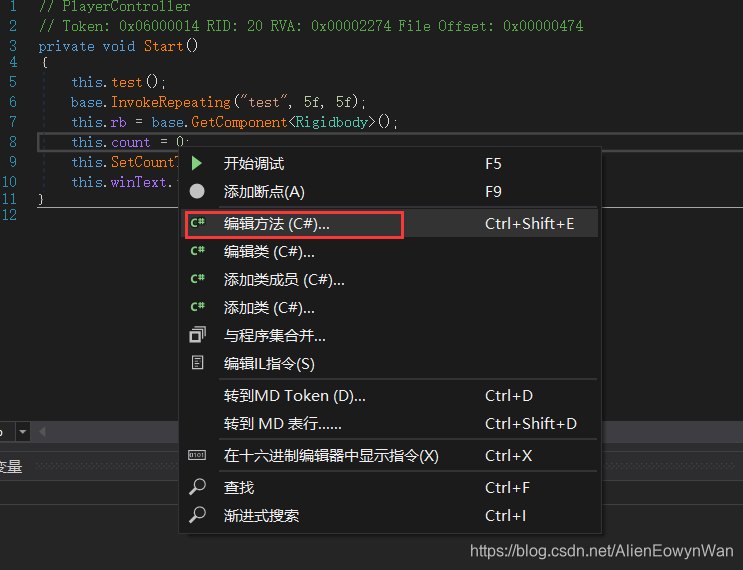This screenshot has height=570, width=743.
Task: Select 转到MD Token (D)... entry
Action: point(390,395)
